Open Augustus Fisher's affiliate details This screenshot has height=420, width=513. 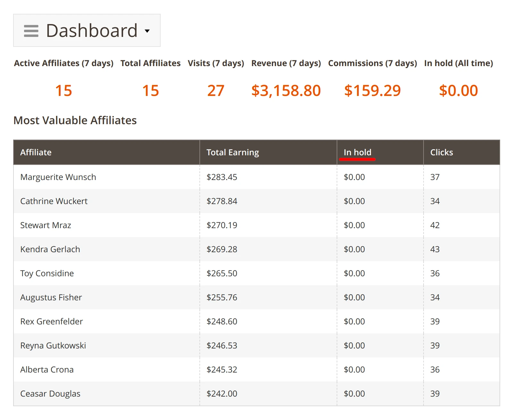point(51,297)
